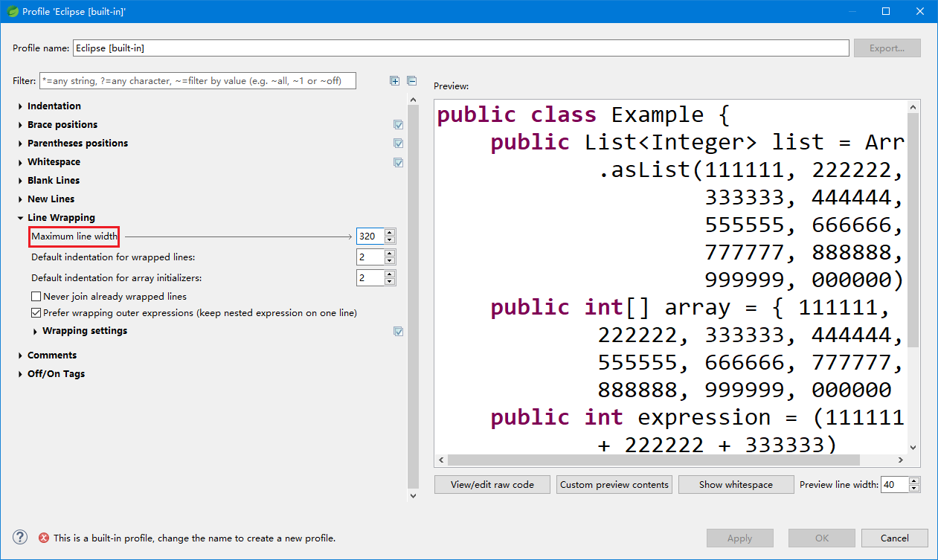The height and width of the screenshot is (560, 938).
Task: Expand the Parentheses positions section
Action: 21,144
